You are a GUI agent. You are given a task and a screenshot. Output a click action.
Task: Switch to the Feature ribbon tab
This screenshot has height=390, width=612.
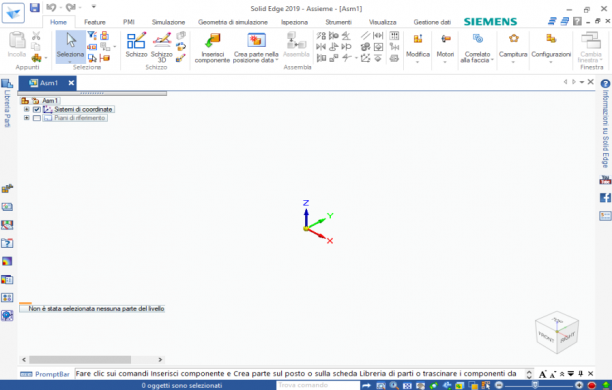pyautogui.click(x=95, y=22)
